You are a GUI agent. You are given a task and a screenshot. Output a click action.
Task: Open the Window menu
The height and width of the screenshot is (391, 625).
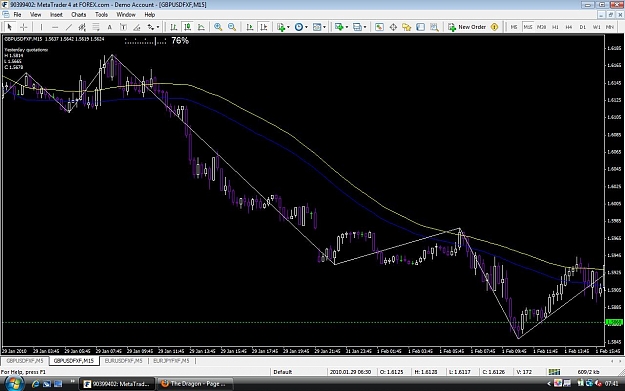point(126,14)
